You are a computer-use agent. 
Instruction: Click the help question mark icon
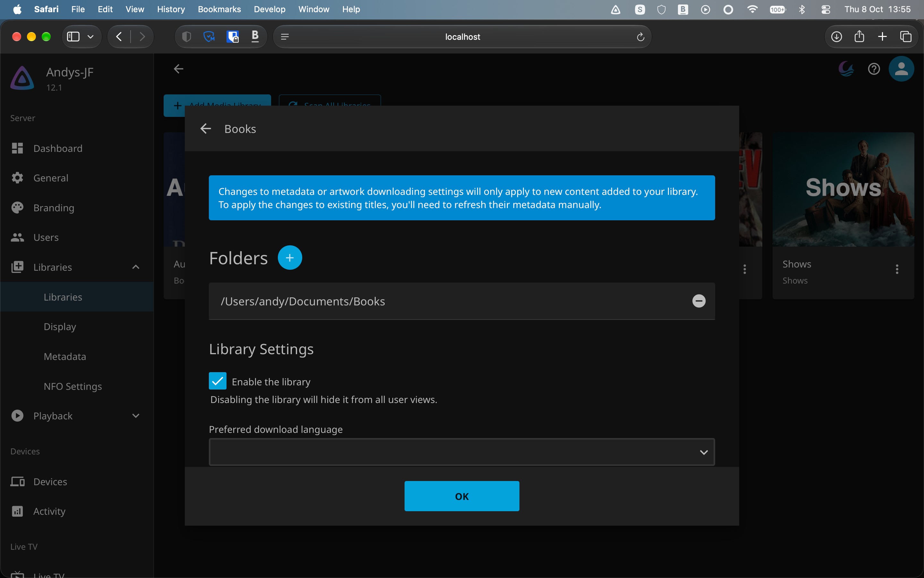874,69
